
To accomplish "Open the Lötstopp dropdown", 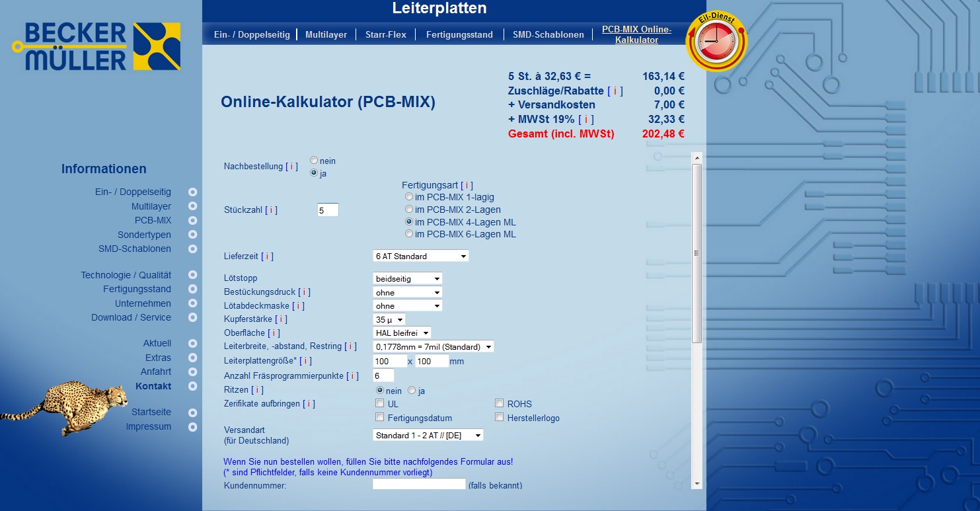I will pos(408,279).
